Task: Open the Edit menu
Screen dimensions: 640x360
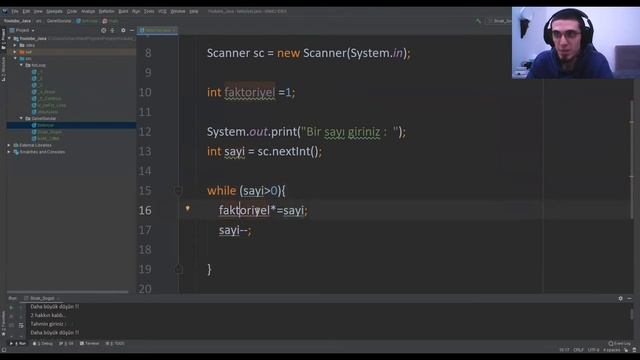Action: pyautogui.click(x=26, y=11)
